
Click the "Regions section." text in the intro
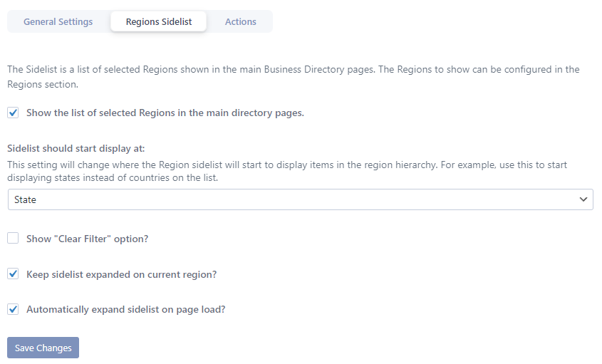pyautogui.click(x=43, y=85)
